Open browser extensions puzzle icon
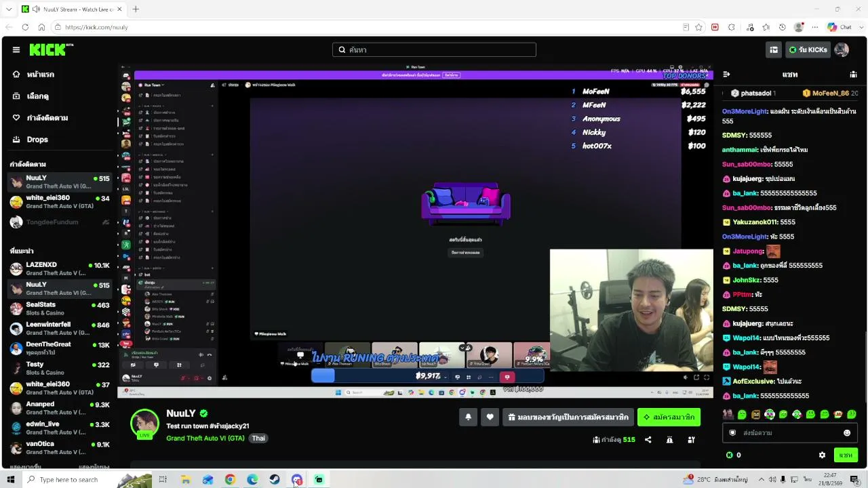Viewport: 868px width, 488px height. point(732,27)
